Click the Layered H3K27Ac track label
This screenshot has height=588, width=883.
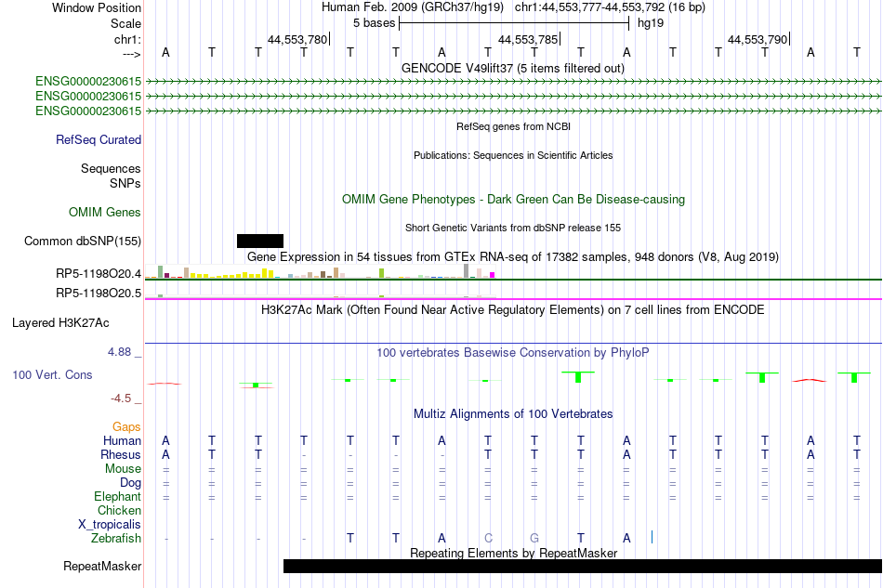click(60, 323)
